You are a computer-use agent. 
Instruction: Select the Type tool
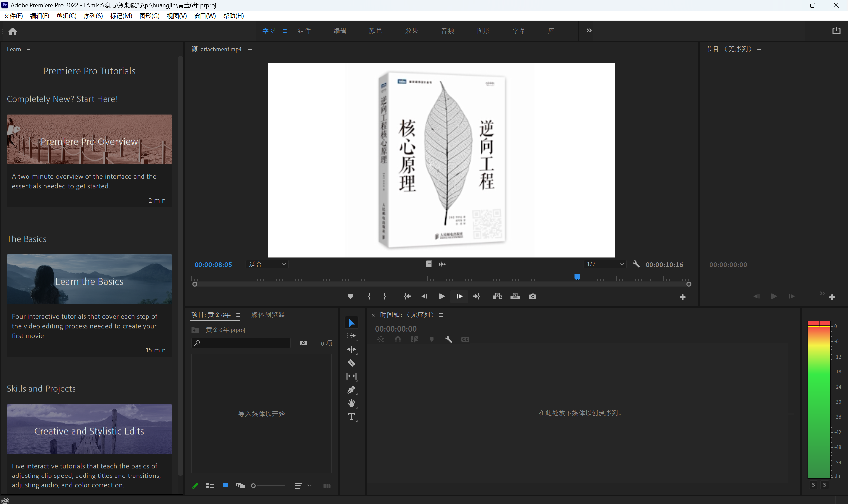351,417
